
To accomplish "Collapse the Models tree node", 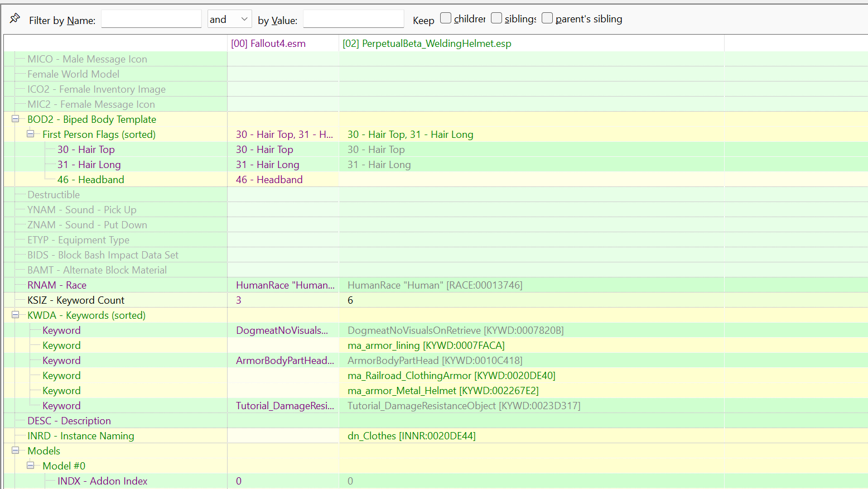I will pos(16,450).
